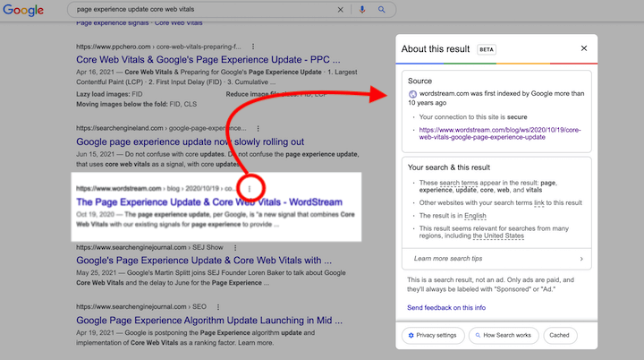Click the WordStream globe source icon
The width and height of the screenshot is (644, 360).
click(412, 93)
